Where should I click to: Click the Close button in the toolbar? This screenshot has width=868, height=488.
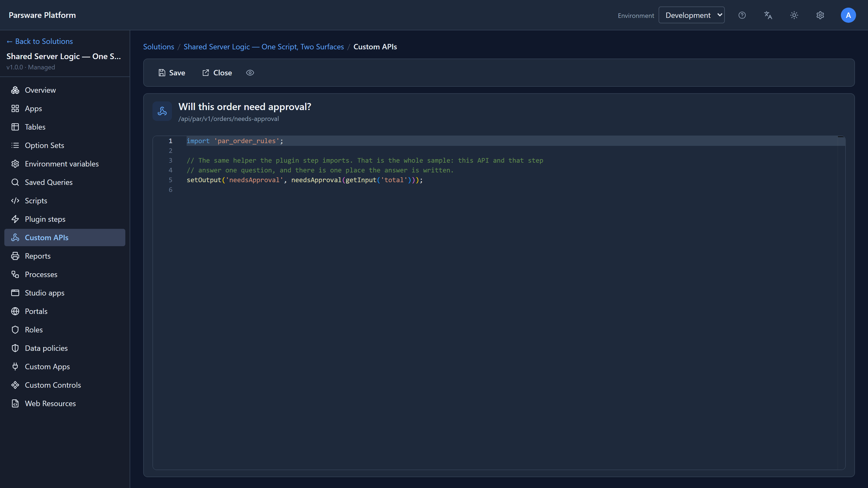point(217,73)
